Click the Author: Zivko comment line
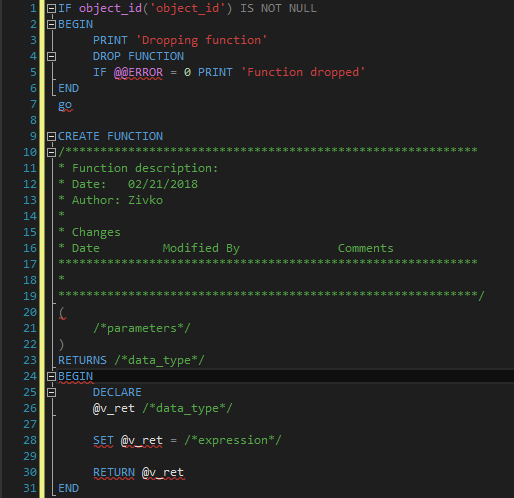The image size is (514, 498). 111,200
